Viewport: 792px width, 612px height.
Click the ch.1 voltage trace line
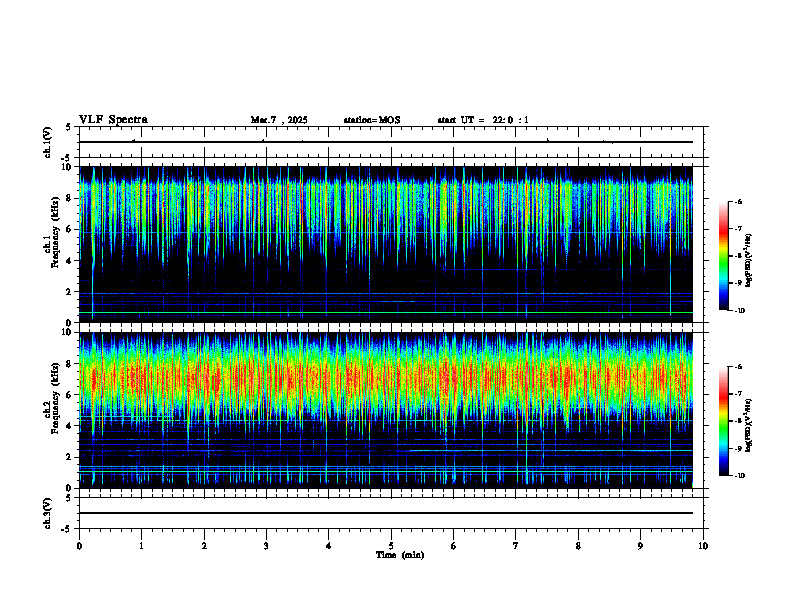click(x=386, y=142)
